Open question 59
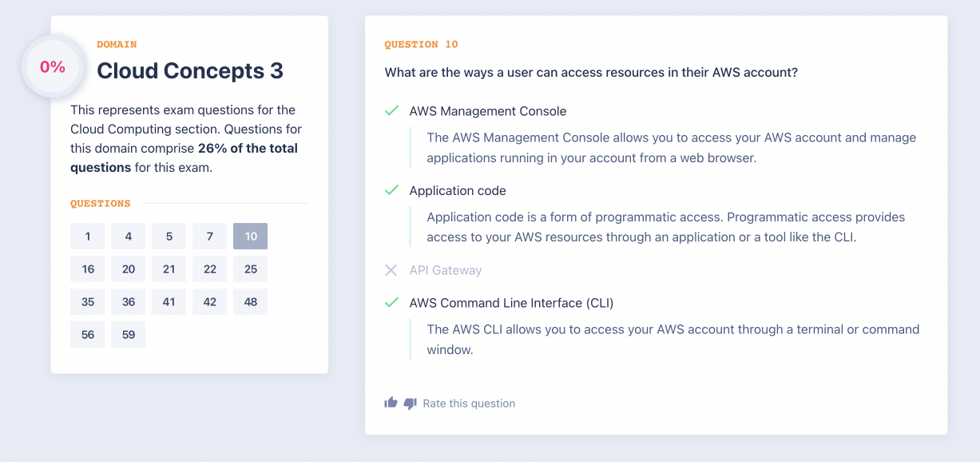 click(128, 334)
